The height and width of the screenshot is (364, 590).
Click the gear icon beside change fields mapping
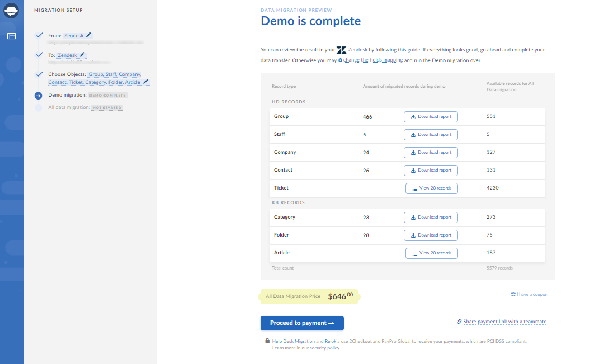click(341, 60)
